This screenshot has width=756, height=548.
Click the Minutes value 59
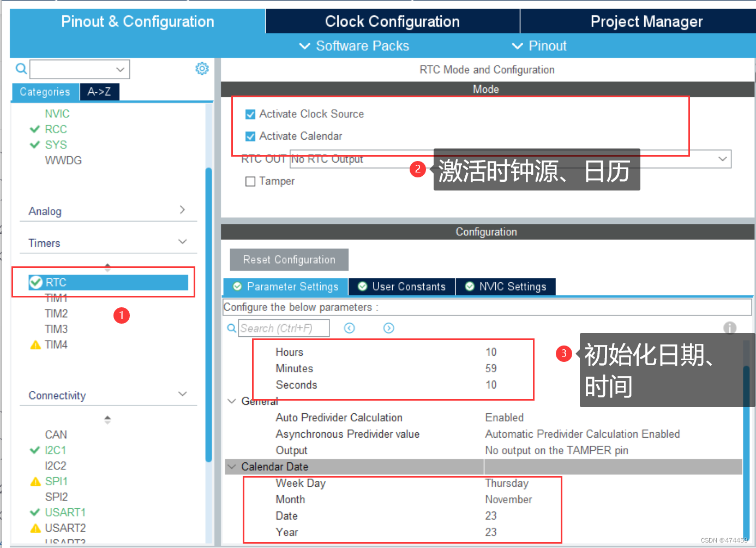pos(491,368)
